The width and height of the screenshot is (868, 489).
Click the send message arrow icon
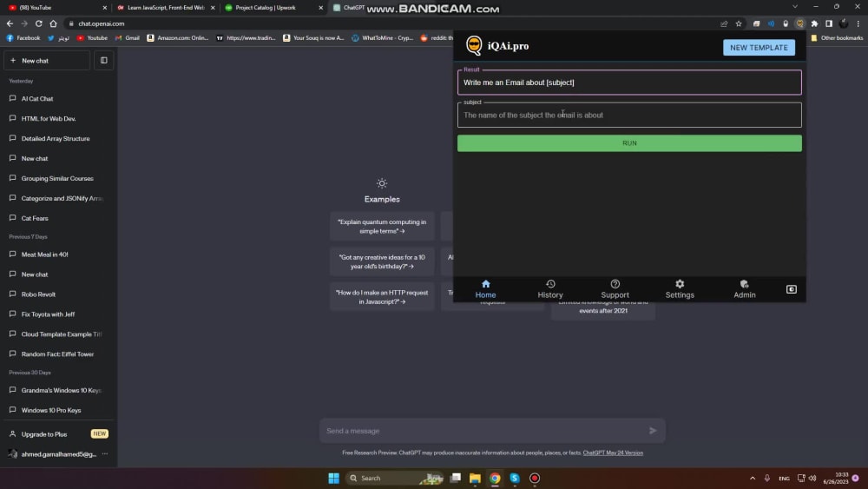pos(653,430)
